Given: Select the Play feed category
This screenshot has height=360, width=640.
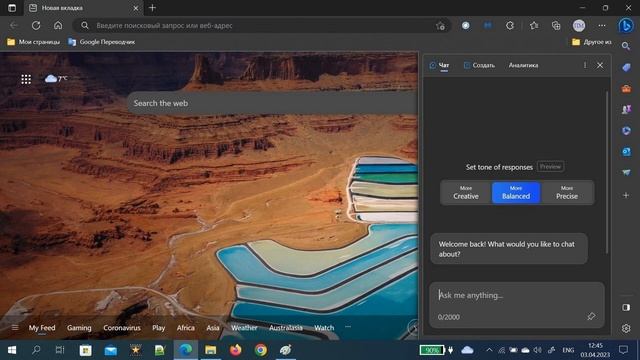Looking at the screenshot, I should pyautogui.click(x=158, y=328).
